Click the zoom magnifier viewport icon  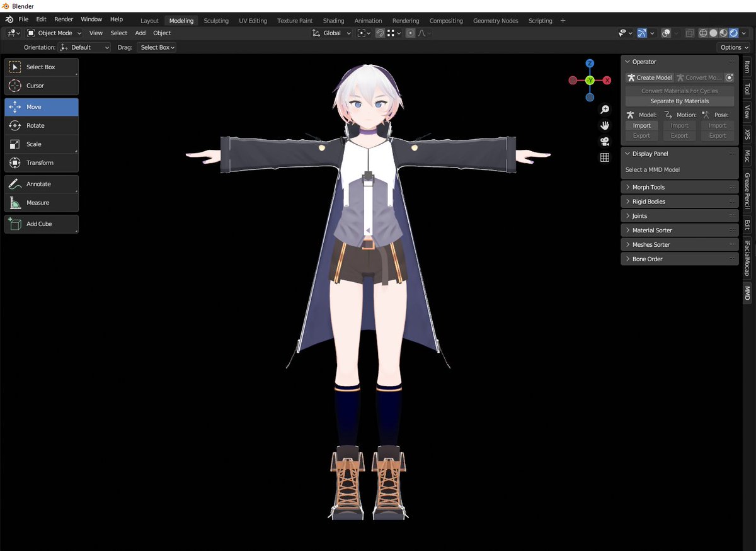[x=605, y=110]
